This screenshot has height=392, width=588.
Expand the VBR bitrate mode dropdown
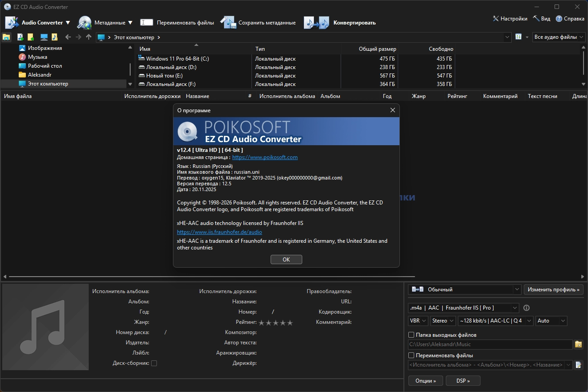(418, 321)
